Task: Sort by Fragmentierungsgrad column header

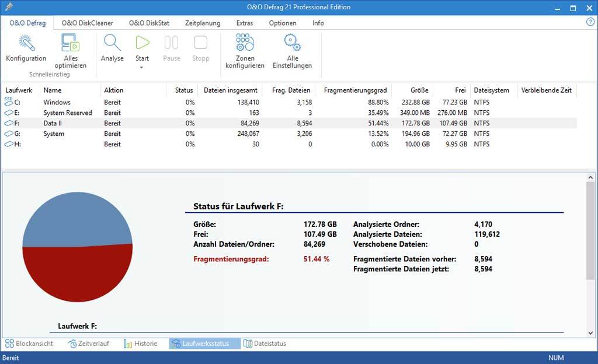Action: coord(355,90)
